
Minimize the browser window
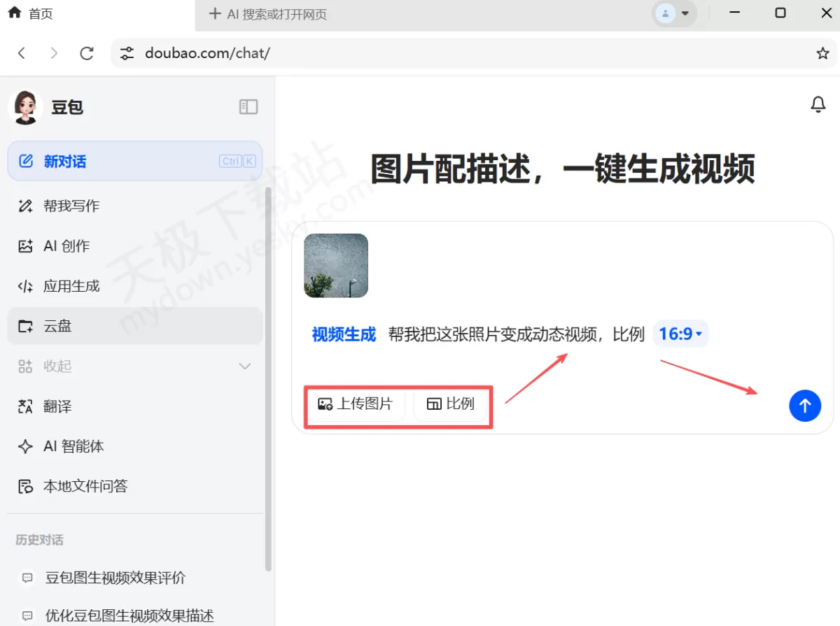pyautogui.click(x=734, y=13)
